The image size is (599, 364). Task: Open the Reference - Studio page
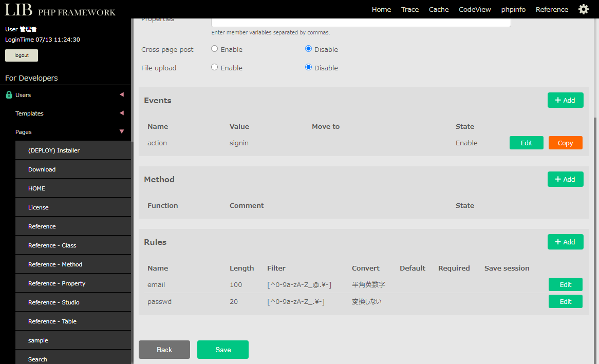tap(54, 302)
